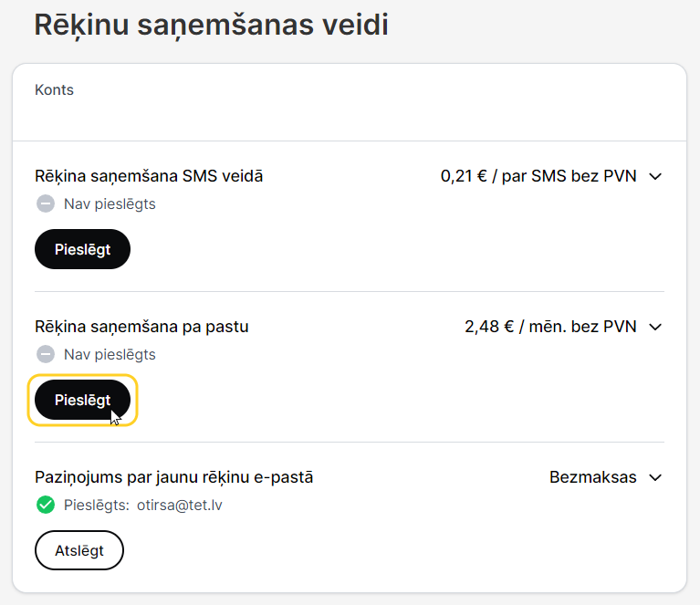Select the Konts section label
Screen dimensions: 700x605
coord(54,89)
